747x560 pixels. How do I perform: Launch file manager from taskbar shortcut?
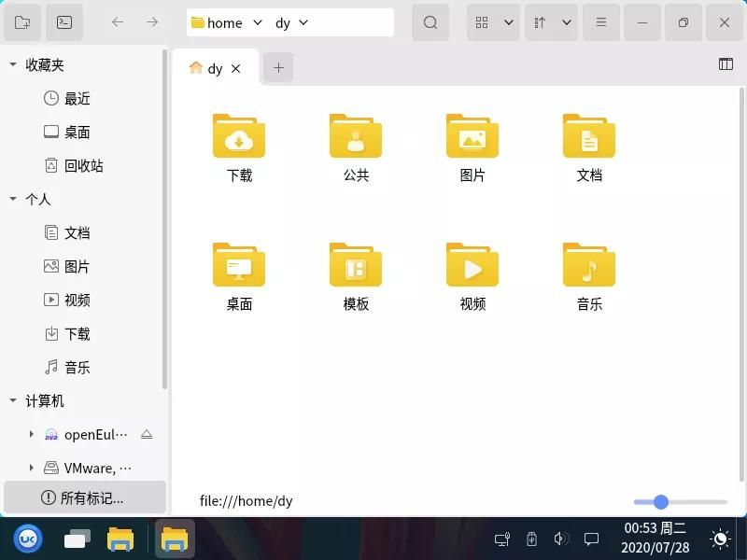120,539
